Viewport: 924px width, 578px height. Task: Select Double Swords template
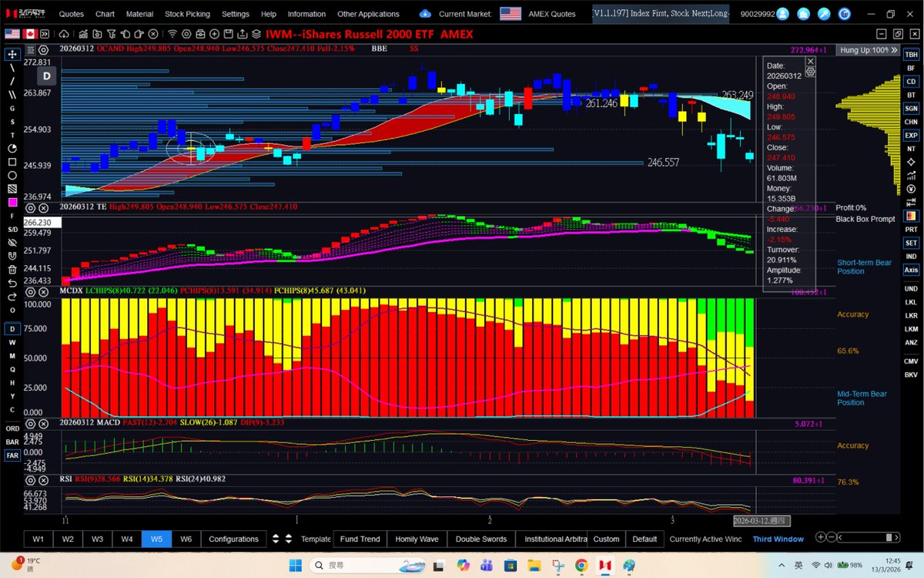[x=480, y=539]
